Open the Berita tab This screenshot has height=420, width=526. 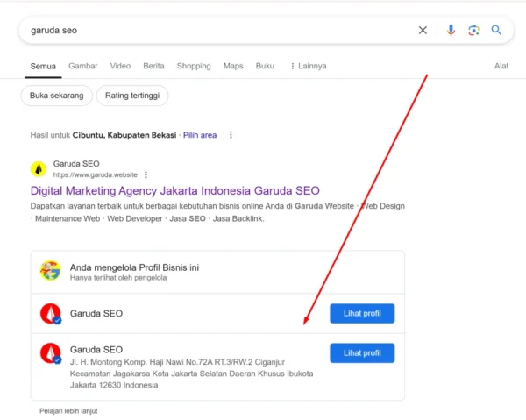(153, 66)
